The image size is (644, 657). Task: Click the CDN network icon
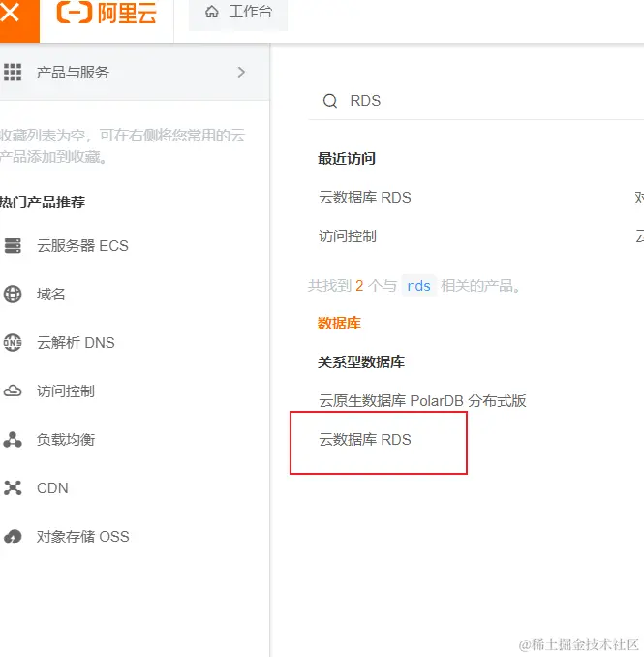pos(13,488)
